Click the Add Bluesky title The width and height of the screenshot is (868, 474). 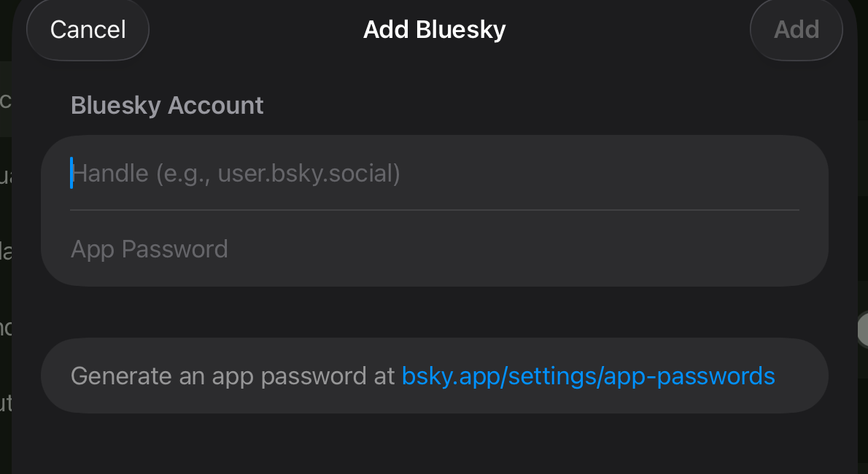coord(434,29)
